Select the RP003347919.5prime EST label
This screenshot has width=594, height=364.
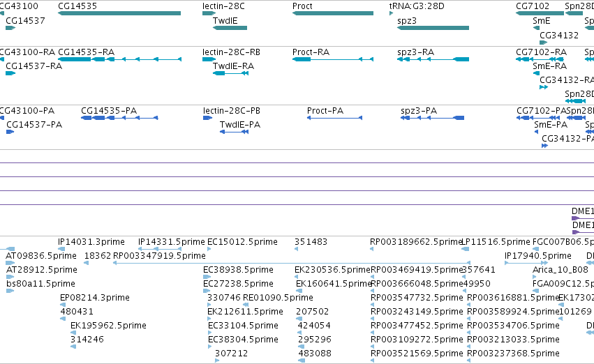coord(159,255)
